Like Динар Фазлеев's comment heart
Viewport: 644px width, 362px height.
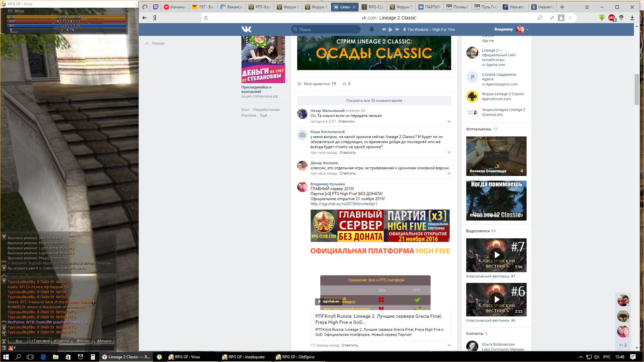tap(449, 174)
